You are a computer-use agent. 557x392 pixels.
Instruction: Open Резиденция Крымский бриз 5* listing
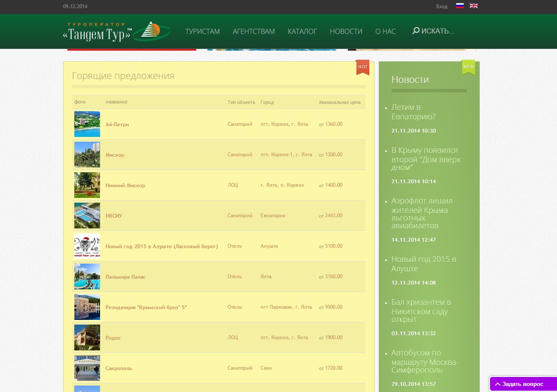(x=146, y=307)
